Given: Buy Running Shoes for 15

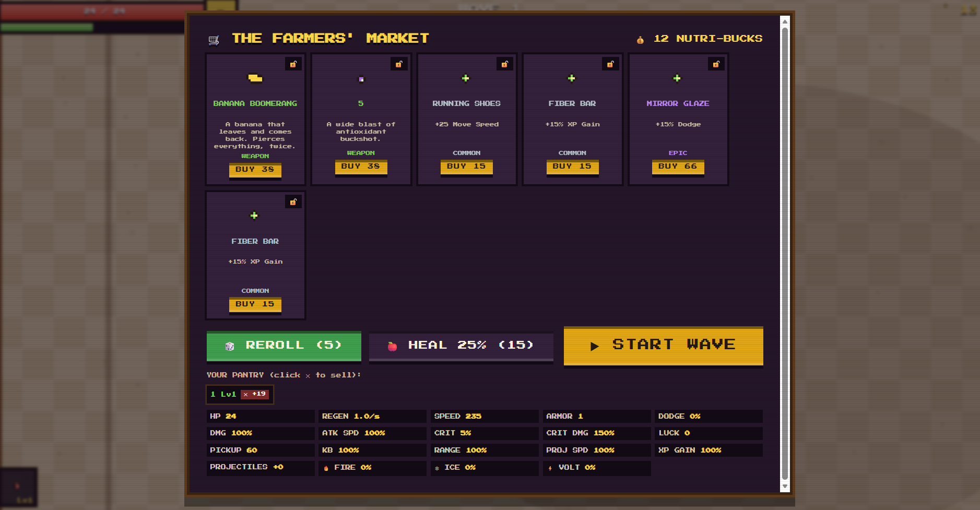Looking at the screenshot, I should [466, 167].
